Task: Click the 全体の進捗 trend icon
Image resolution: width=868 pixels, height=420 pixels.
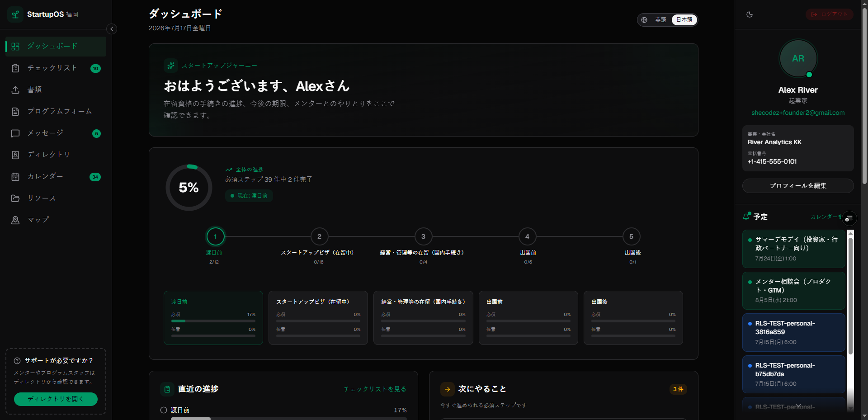Action: [229, 170]
